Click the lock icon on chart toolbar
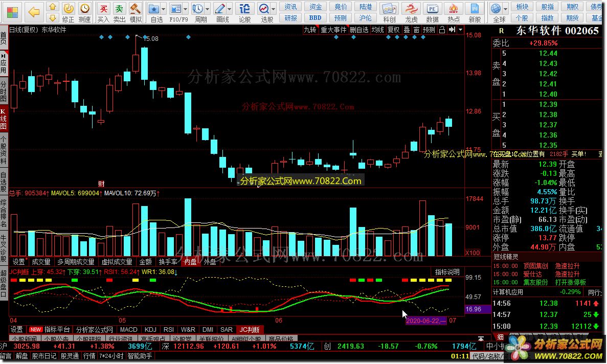This screenshot has width=607, height=364. (442, 30)
